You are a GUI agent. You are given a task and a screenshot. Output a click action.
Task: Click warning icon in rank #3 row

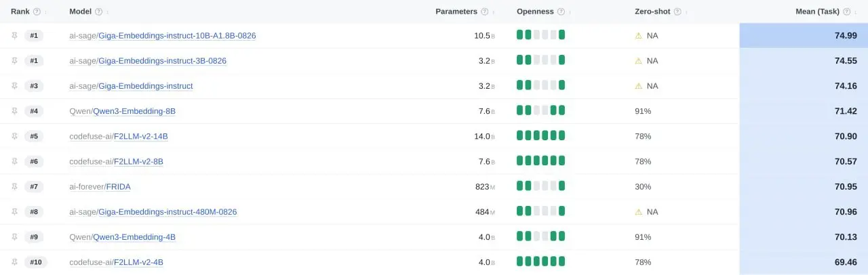(638, 86)
